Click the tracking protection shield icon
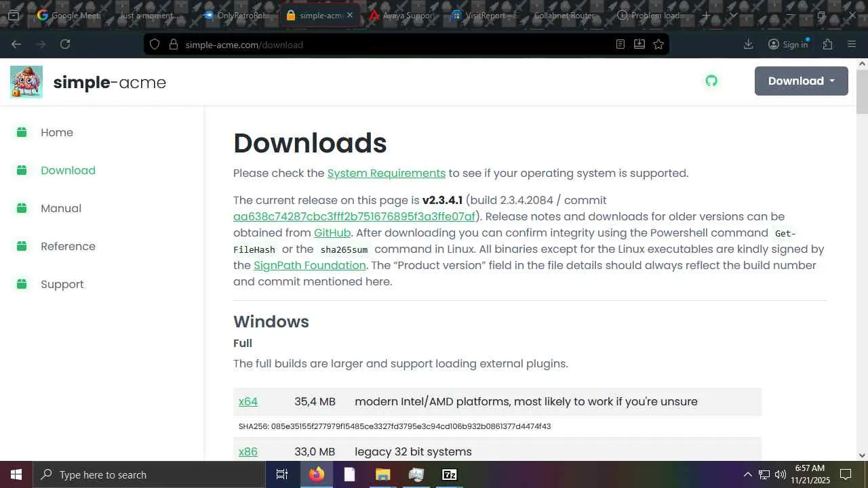 click(x=155, y=44)
